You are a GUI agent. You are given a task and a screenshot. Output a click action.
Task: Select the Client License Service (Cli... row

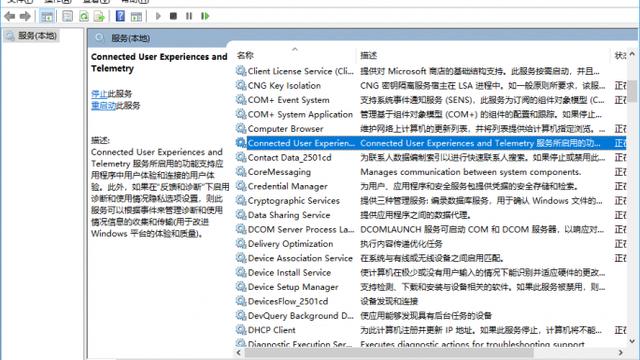pyautogui.click(x=431, y=71)
